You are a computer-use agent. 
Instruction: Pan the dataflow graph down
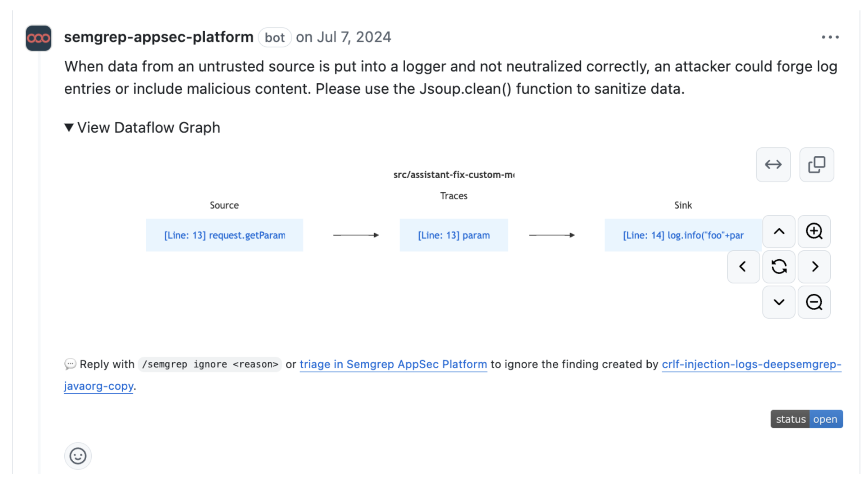click(779, 302)
